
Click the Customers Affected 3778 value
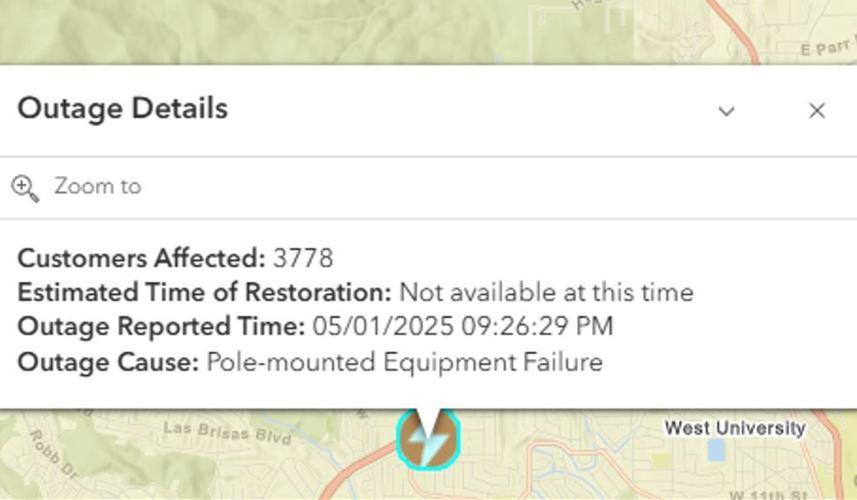point(303,258)
